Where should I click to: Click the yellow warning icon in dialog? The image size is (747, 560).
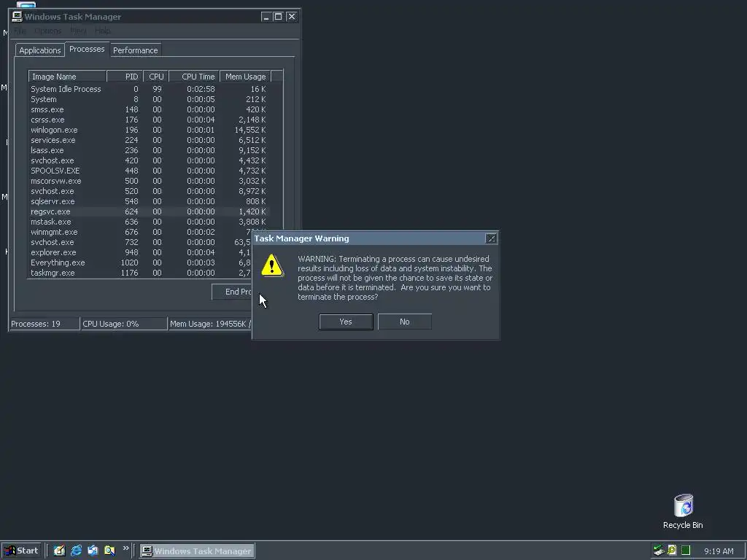pyautogui.click(x=272, y=265)
